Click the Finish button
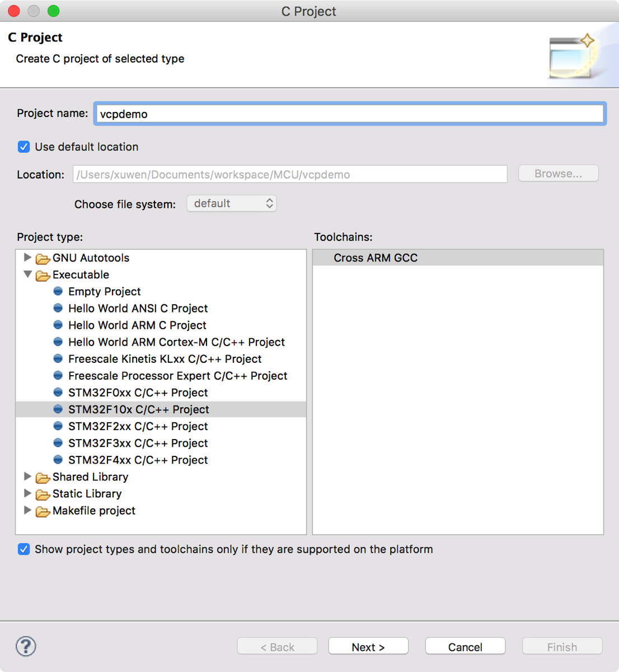The image size is (619, 672). (x=562, y=647)
